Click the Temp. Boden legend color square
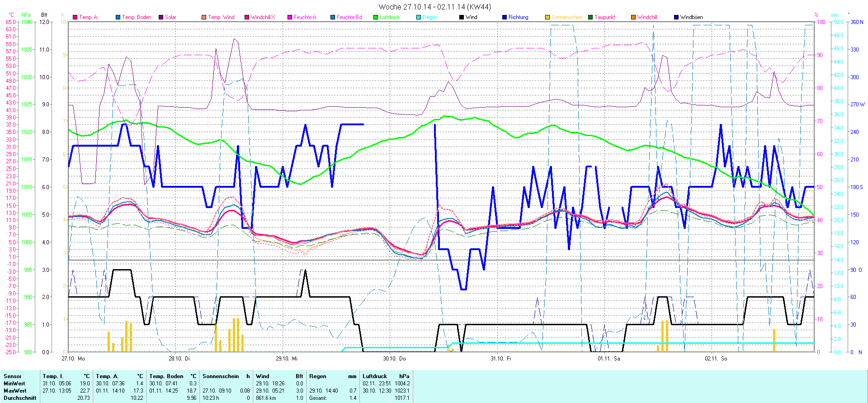This screenshot has height=403, width=868. point(118,17)
